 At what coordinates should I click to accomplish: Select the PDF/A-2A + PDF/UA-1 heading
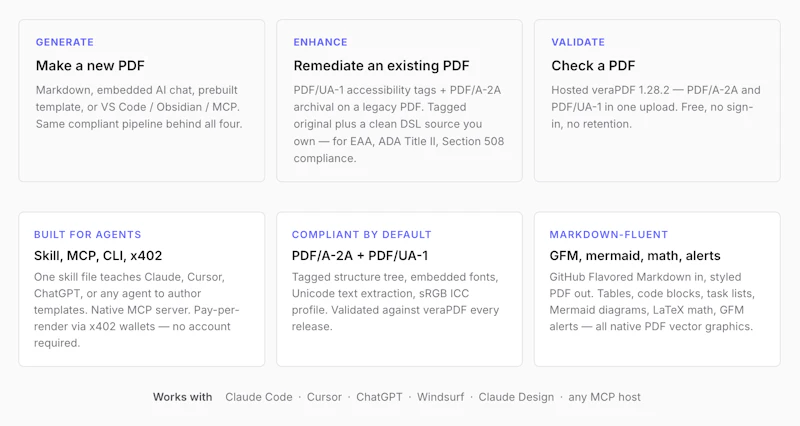360,256
